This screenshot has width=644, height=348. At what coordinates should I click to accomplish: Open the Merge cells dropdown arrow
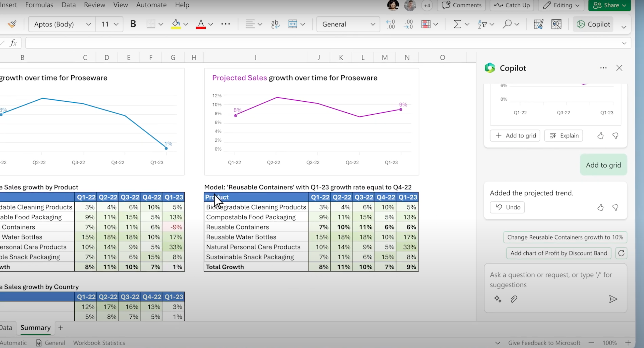tap(303, 24)
